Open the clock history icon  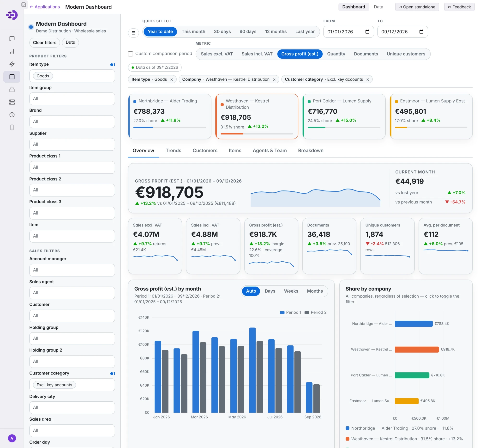pos(12,115)
